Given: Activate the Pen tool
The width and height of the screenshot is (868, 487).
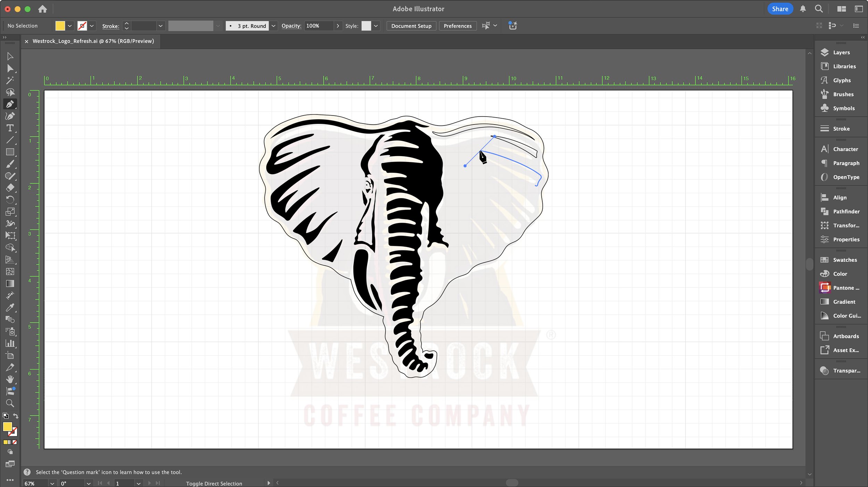Looking at the screenshot, I should coord(10,104).
